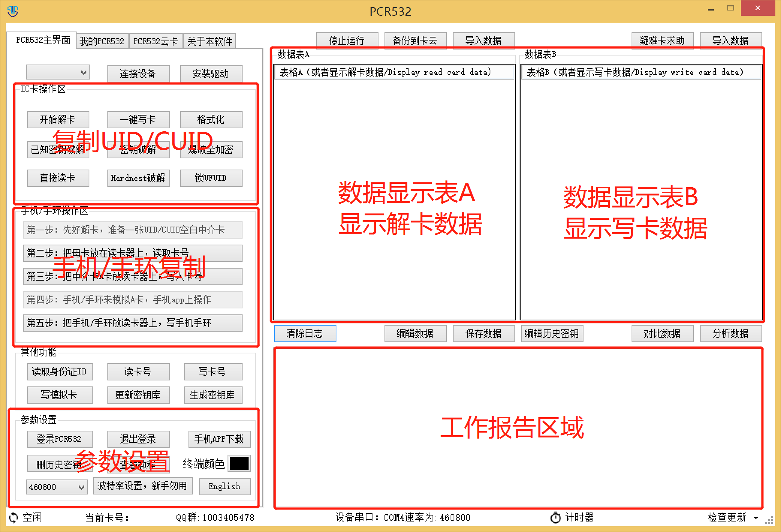This screenshot has height=532, width=781.
Task: Click the 波特率设置 button
Action: click(x=143, y=486)
